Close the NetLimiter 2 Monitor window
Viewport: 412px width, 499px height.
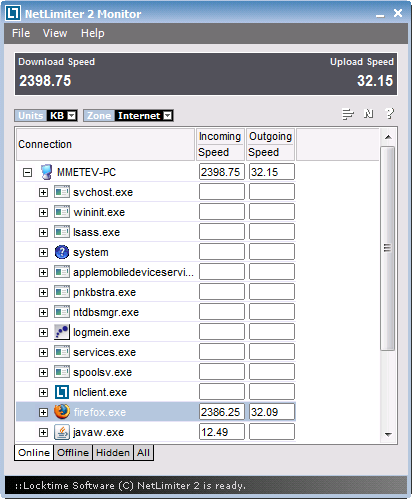(398, 13)
